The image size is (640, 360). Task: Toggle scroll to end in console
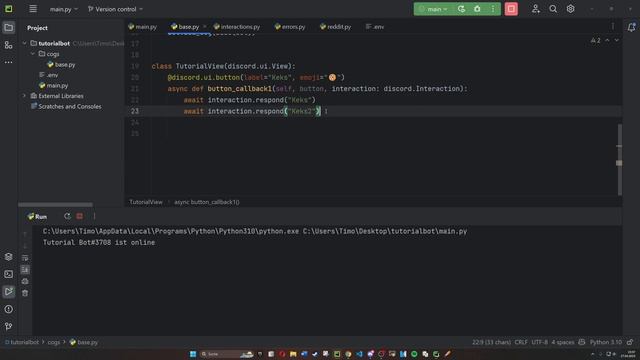pos(25,269)
